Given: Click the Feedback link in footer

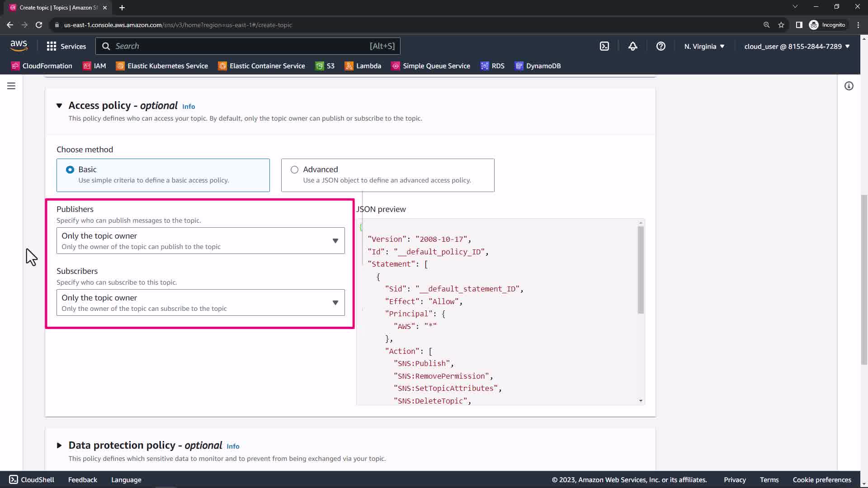Looking at the screenshot, I should 82,480.
